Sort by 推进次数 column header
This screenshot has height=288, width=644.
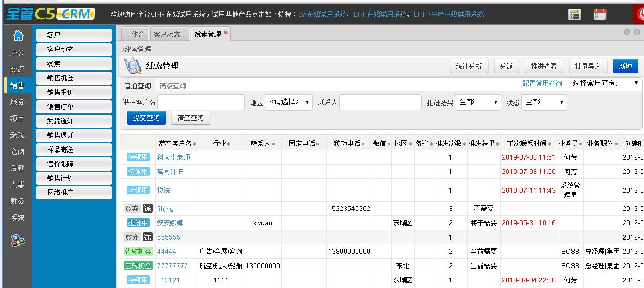pos(450,144)
